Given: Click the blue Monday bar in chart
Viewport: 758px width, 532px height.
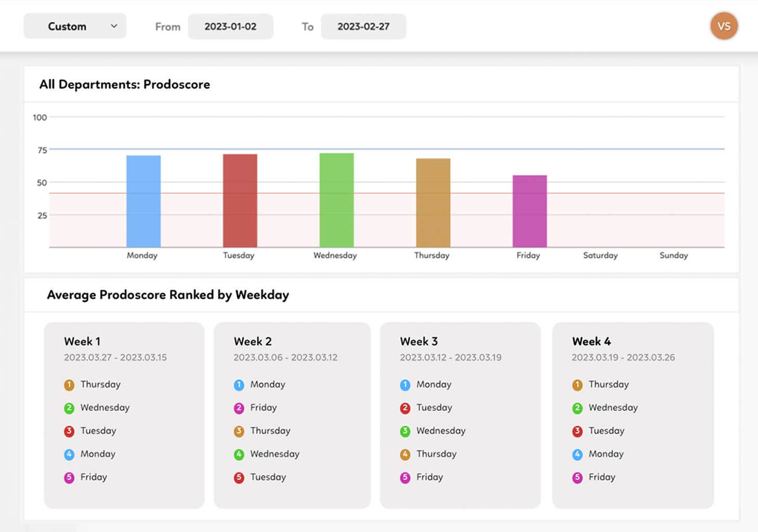Looking at the screenshot, I should [x=143, y=201].
